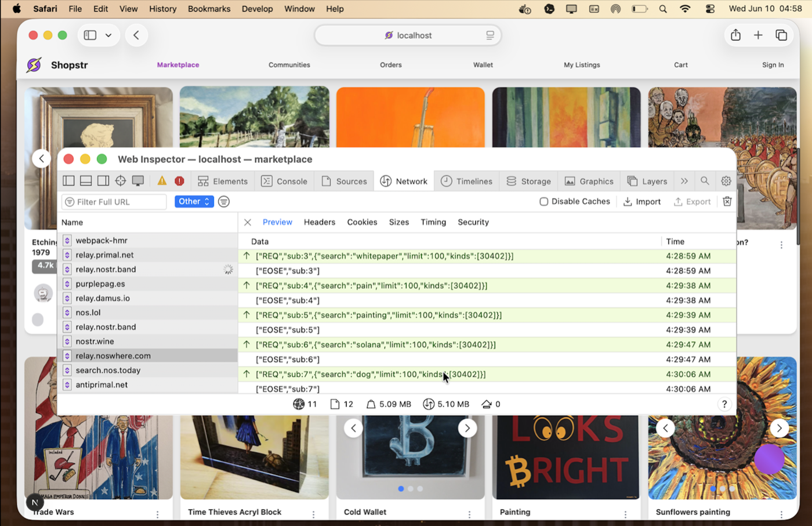This screenshot has width=812, height=526.
Task: Click the localhost address field
Action: [x=408, y=35]
